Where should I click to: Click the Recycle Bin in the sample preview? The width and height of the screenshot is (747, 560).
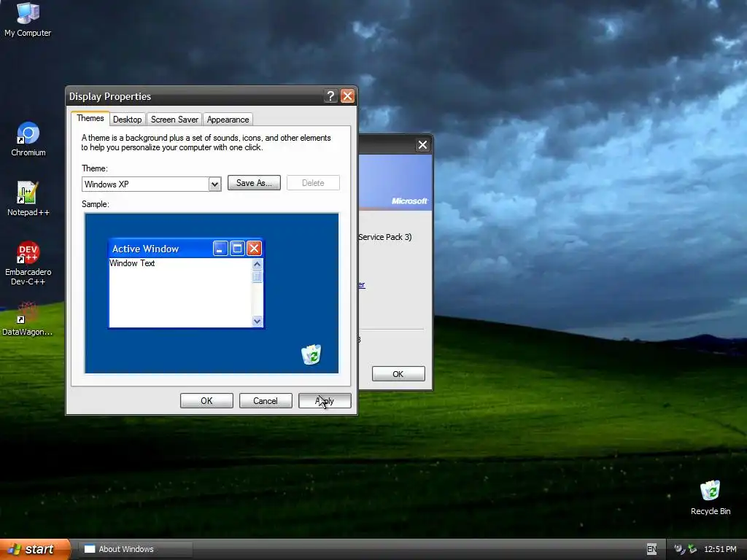coord(311,355)
